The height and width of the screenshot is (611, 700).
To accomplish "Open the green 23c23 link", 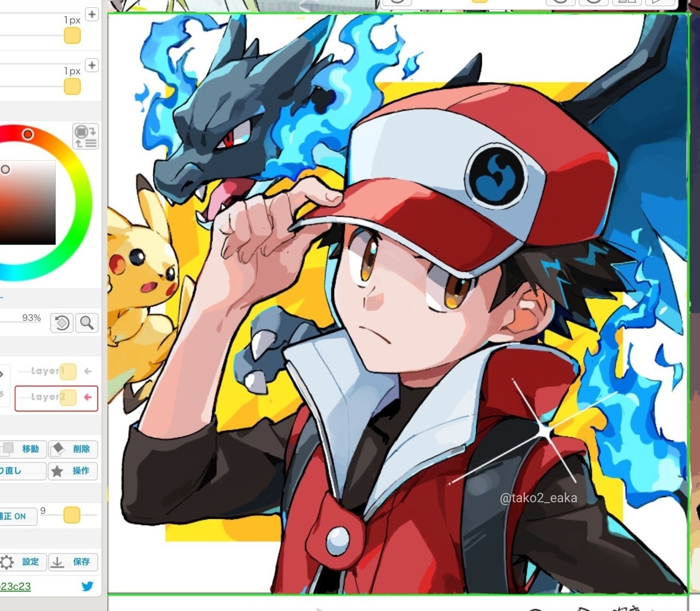I will [15, 586].
